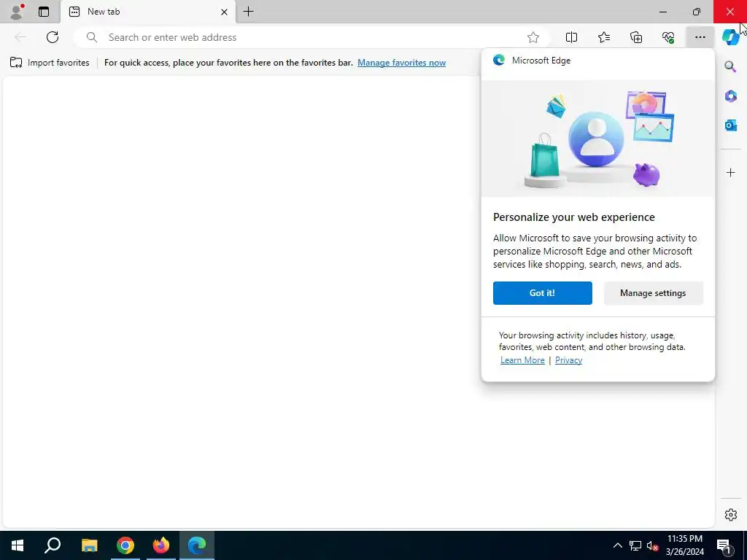Open Split screen icon
The height and width of the screenshot is (560, 747).
pos(571,37)
